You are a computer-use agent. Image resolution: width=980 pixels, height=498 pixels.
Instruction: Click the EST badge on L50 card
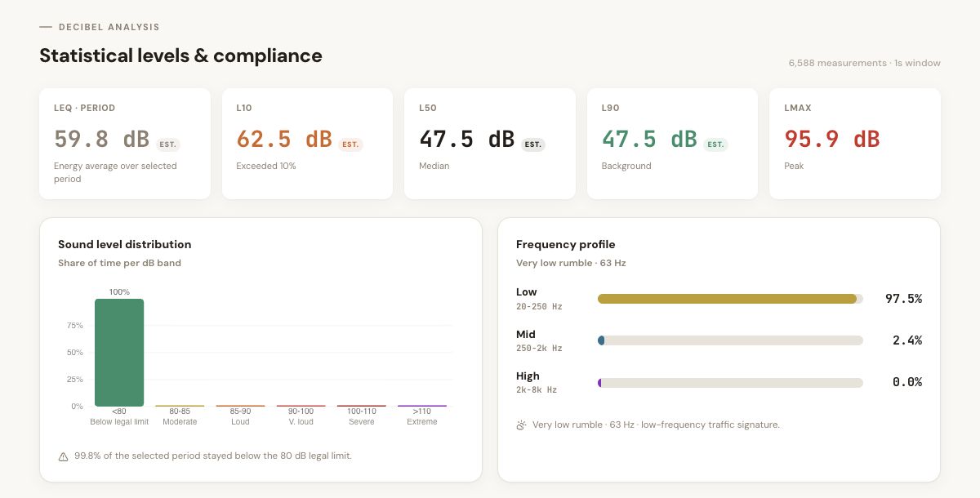[x=532, y=145]
